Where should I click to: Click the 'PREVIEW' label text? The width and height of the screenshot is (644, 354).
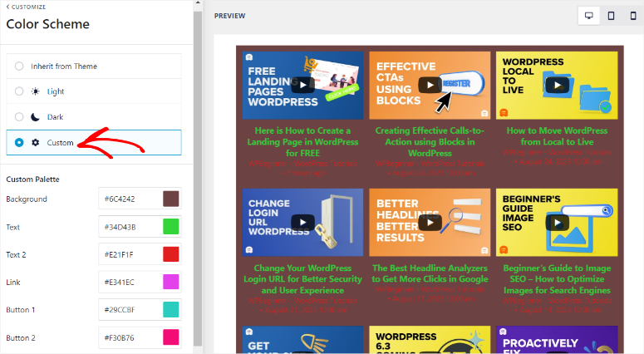tap(229, 16)
